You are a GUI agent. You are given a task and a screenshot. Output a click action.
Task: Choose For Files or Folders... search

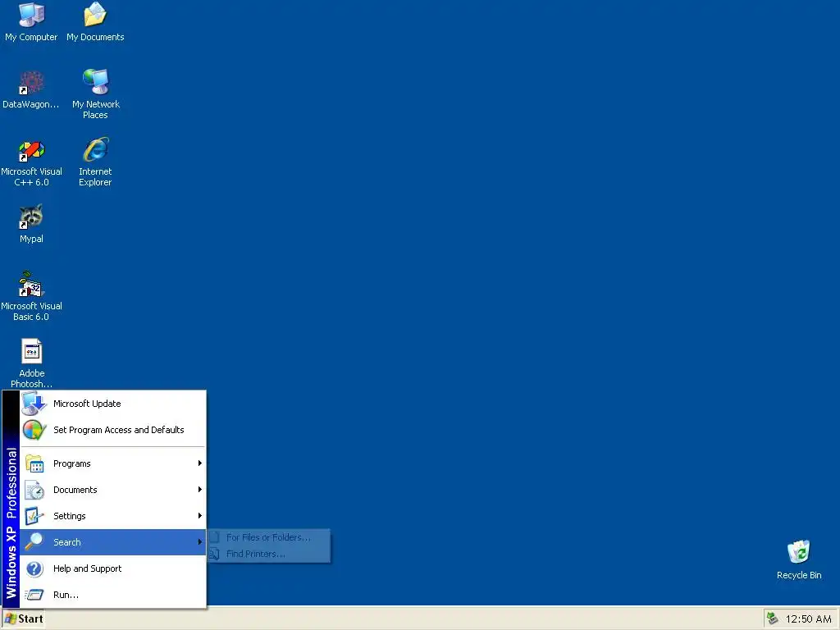(269, 536)
